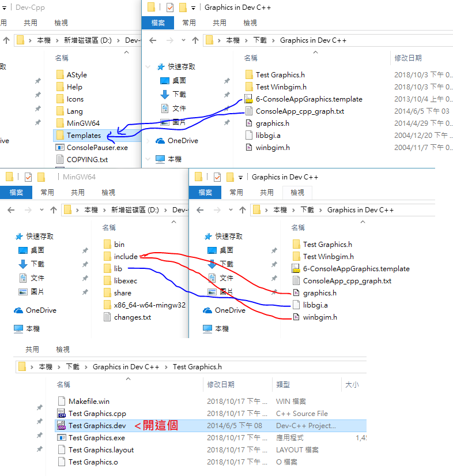Click 桌面 in the MinGW64 navigation pane
Viewport: 453px width, 476px height.
(x=37, y=250)
